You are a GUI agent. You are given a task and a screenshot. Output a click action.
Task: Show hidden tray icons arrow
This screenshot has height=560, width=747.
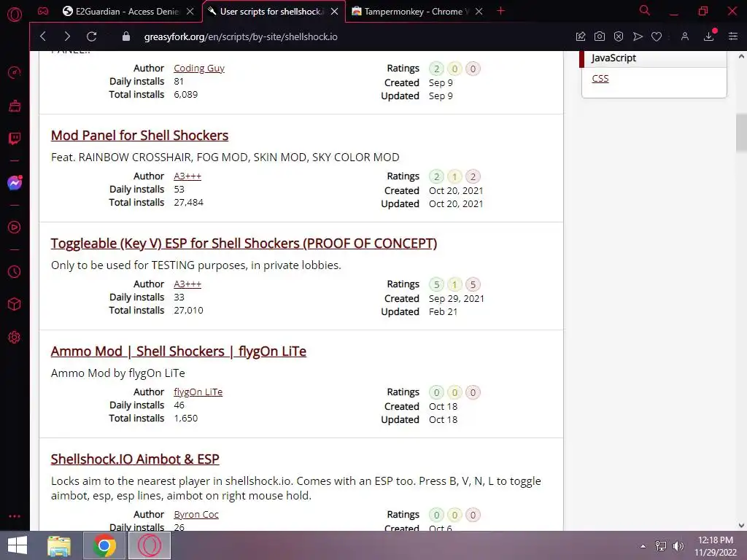pyautogui.click(x=643, y=546)
